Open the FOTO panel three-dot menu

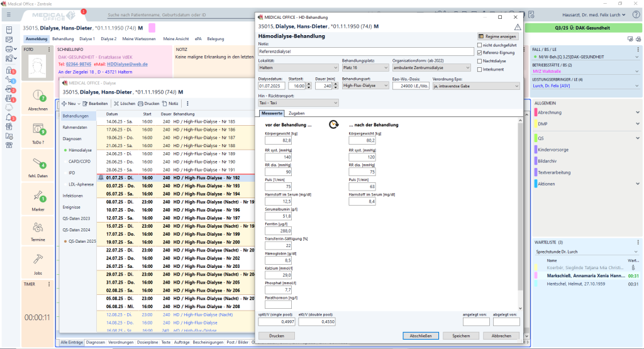pyautogui.click(x=49, y=49)
